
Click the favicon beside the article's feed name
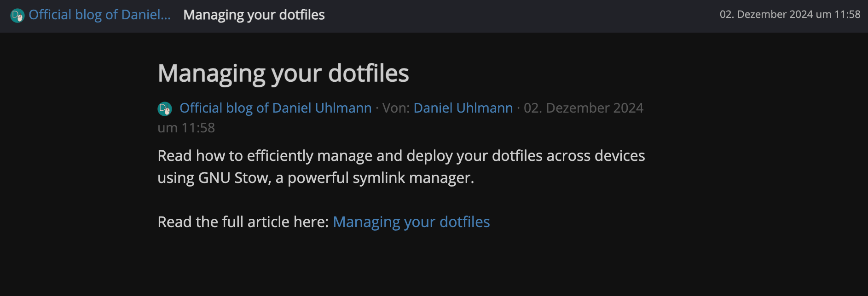[165, 108]
